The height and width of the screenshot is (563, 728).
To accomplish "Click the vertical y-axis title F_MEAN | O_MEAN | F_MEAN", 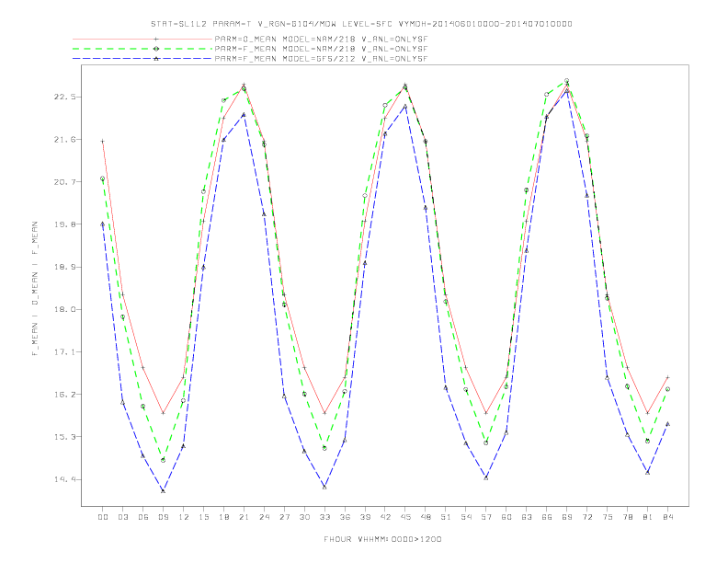I will coord(34,289).
